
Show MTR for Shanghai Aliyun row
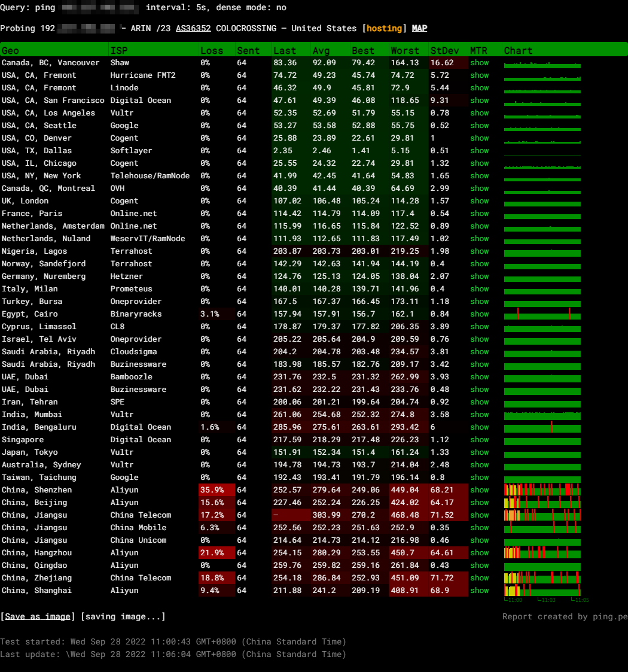[x=479, y=590]
